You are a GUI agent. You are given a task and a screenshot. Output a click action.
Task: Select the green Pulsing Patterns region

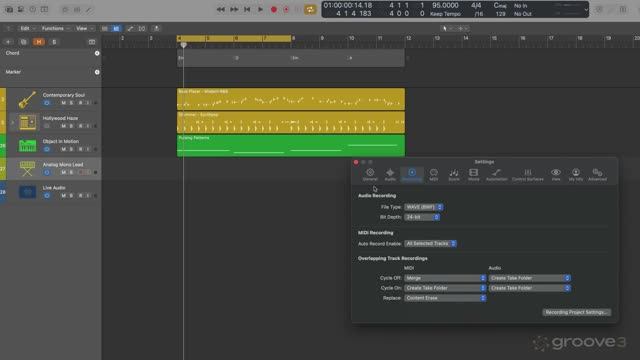coord(291,146)
